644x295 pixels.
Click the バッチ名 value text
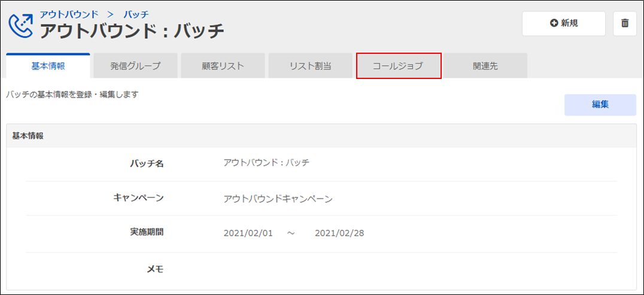coord(266,163)
